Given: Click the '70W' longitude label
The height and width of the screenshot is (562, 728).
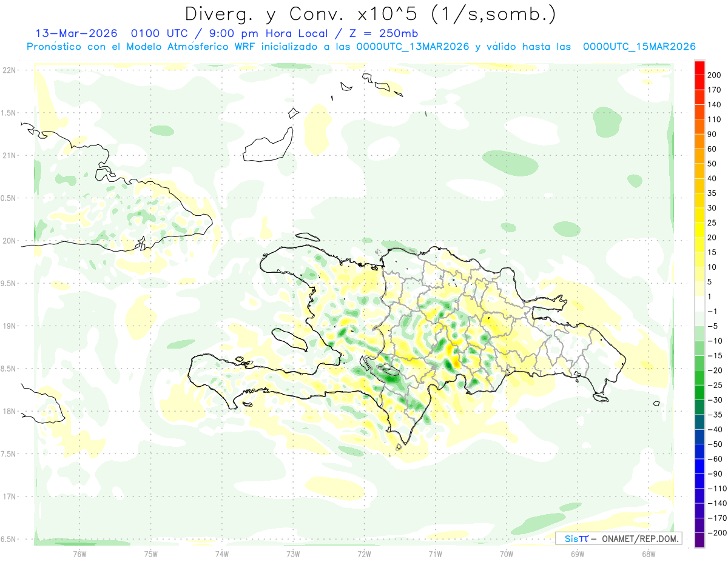Looking at the screenshot, I should click(x=507, y=554).
